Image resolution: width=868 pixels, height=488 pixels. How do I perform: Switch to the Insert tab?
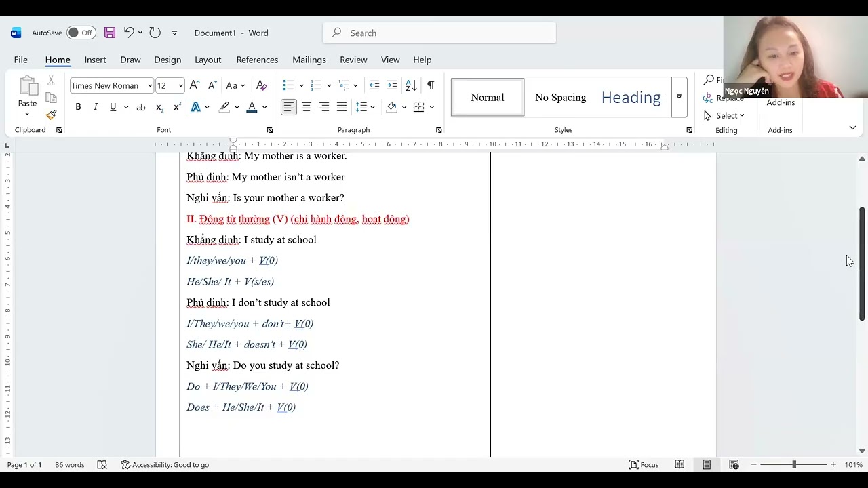tap(95, 60)
